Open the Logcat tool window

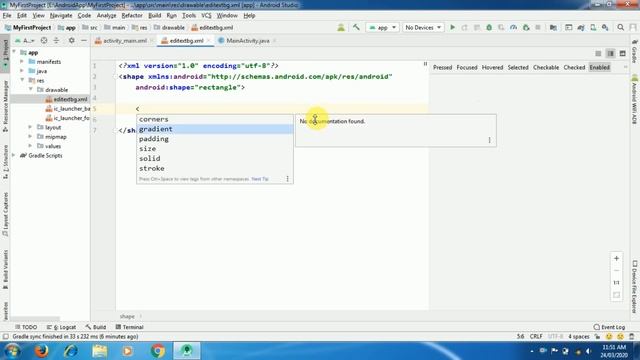61,327
